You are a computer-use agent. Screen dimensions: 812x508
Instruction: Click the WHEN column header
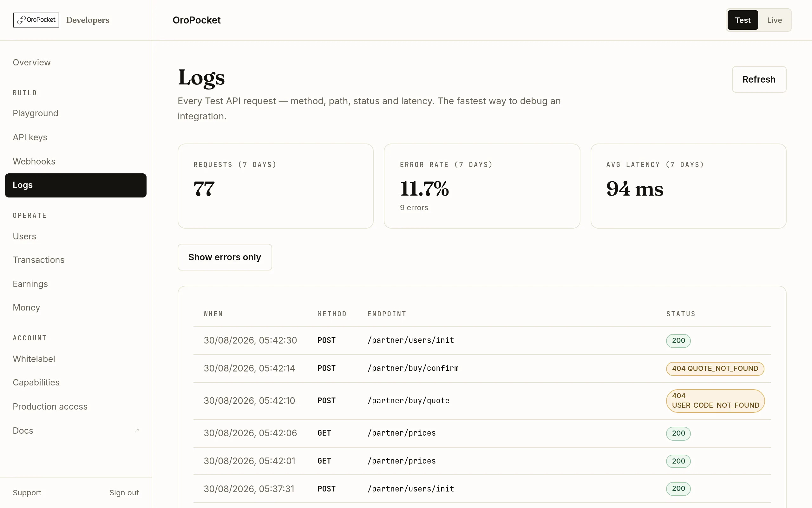[213, 314]
